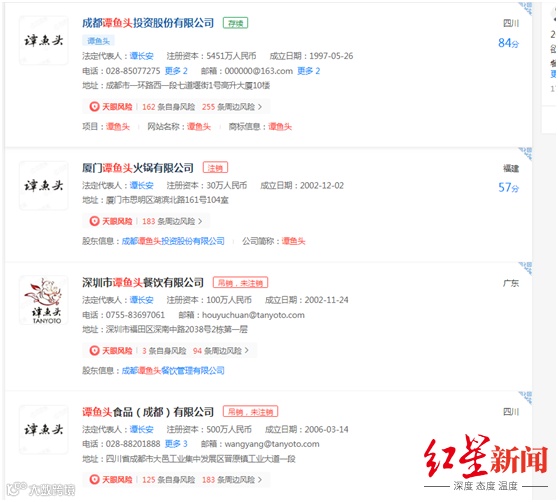
Task: Click the 天眼风险 icon for the food company
Action: click(94, 479)
